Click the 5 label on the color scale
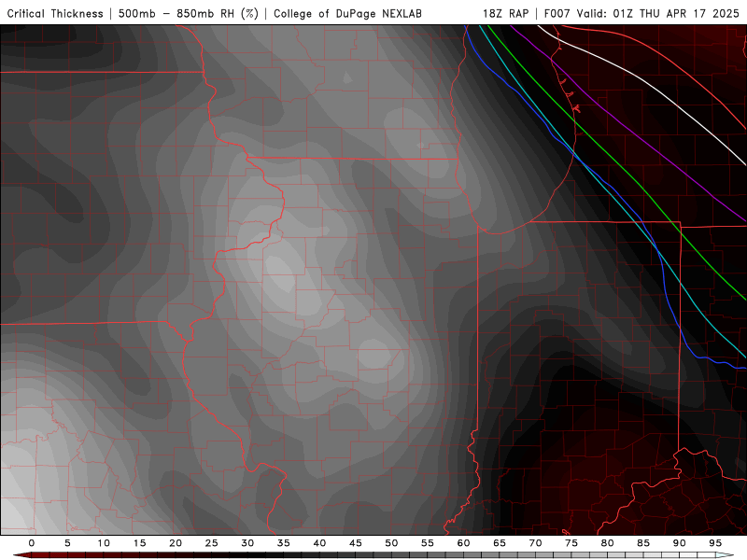Image resolution: width=747 pixels, height=560 pixels. (67, 543)
